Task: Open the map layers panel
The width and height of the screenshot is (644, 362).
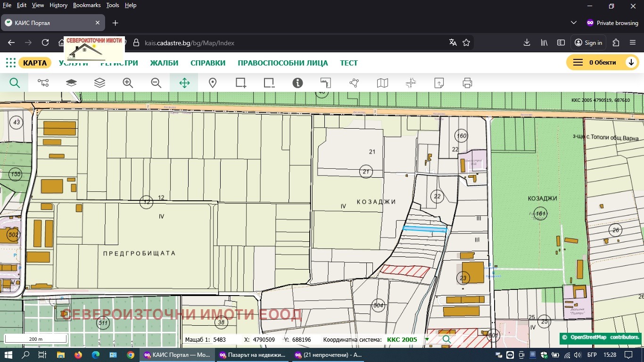Action: point(99,83)
